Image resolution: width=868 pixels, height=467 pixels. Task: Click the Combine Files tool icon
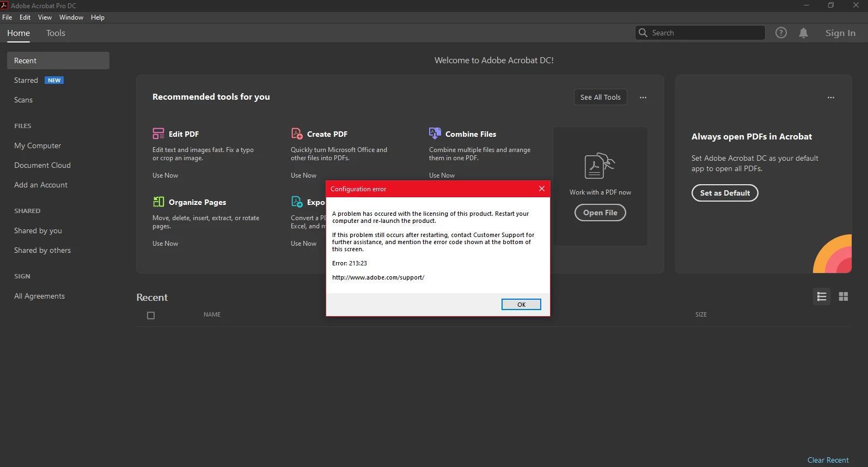[435, 133]
